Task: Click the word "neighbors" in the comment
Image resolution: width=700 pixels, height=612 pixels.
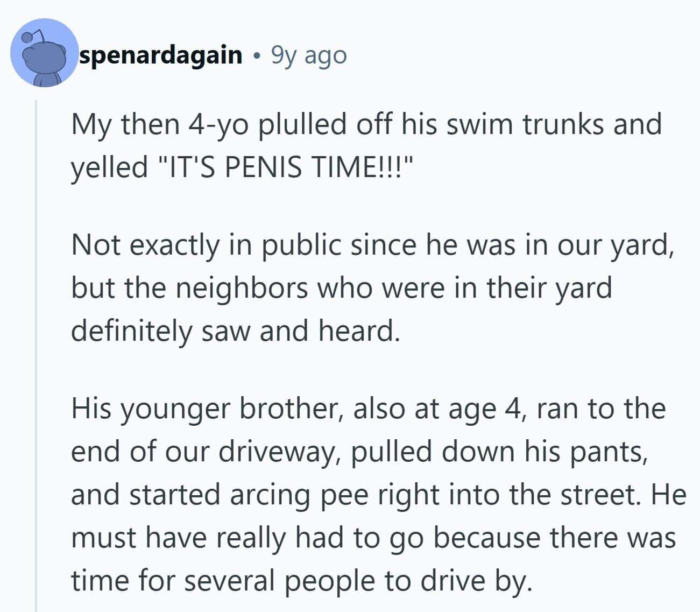Action: point(242,288)
